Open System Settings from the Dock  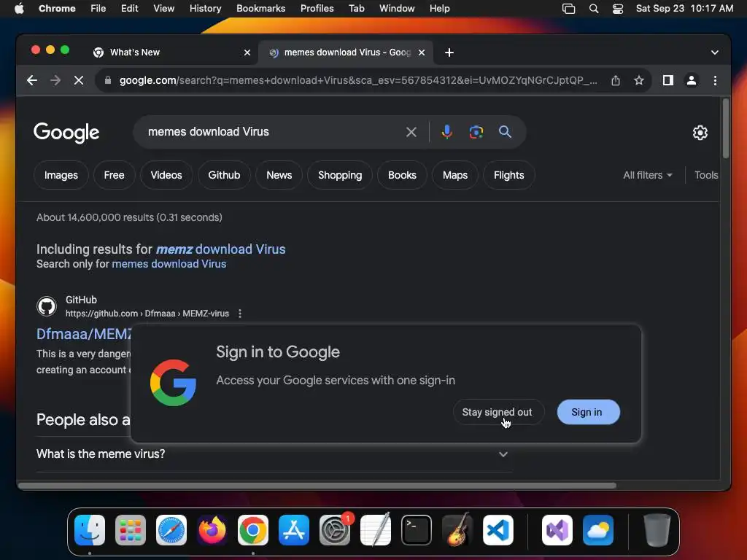(x=335, y=530)
